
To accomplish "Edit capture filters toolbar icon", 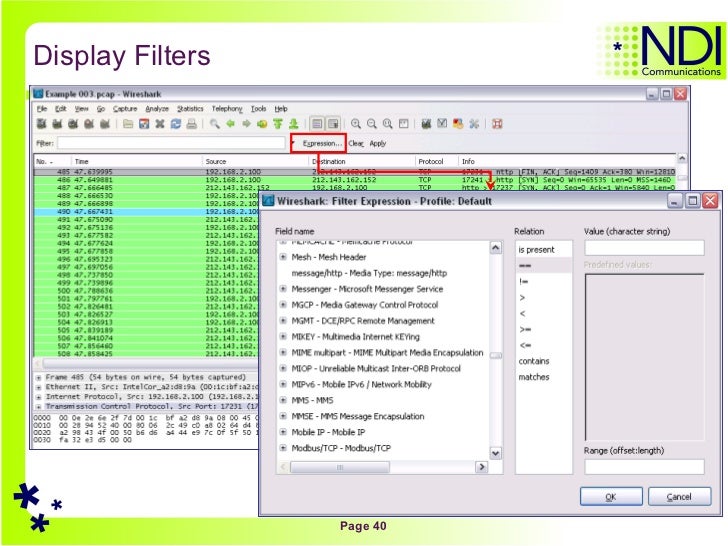I will click(x=426, y=124).
